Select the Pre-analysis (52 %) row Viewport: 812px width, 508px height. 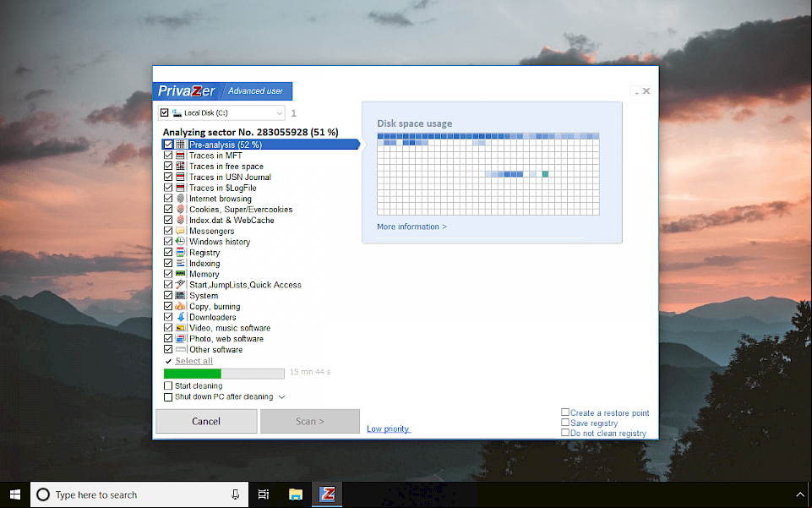coord(261,145)
